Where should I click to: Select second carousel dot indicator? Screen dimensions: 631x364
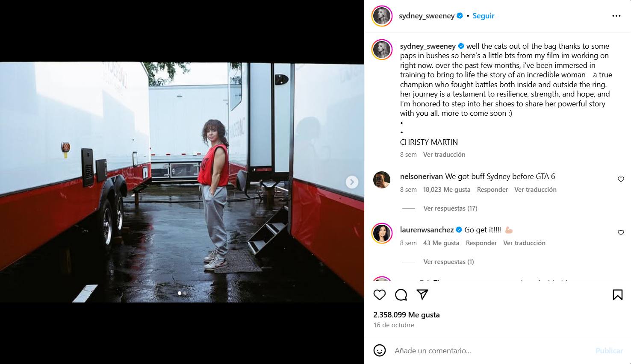click(x=185, y=293)
